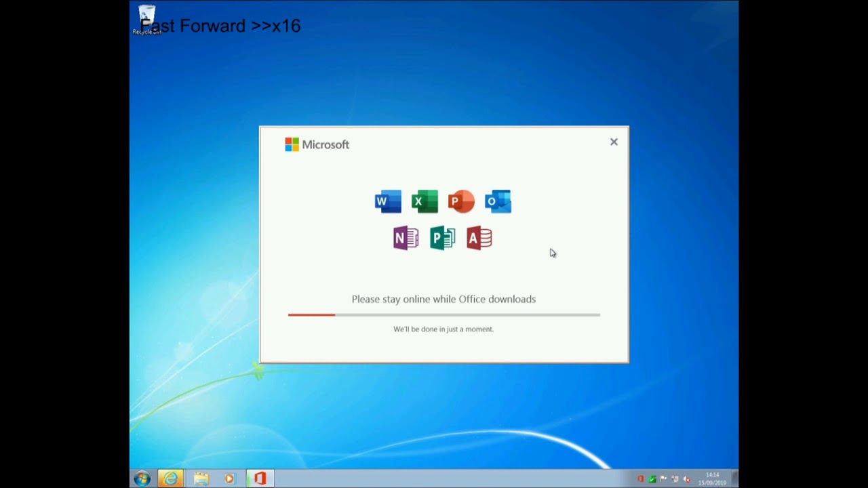Launch Windows Media Player from taskbar

click(229, 479)
